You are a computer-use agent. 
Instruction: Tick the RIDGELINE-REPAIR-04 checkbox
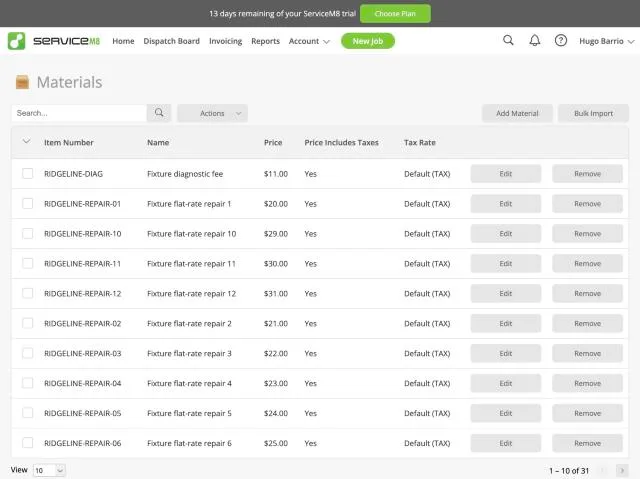28,383
